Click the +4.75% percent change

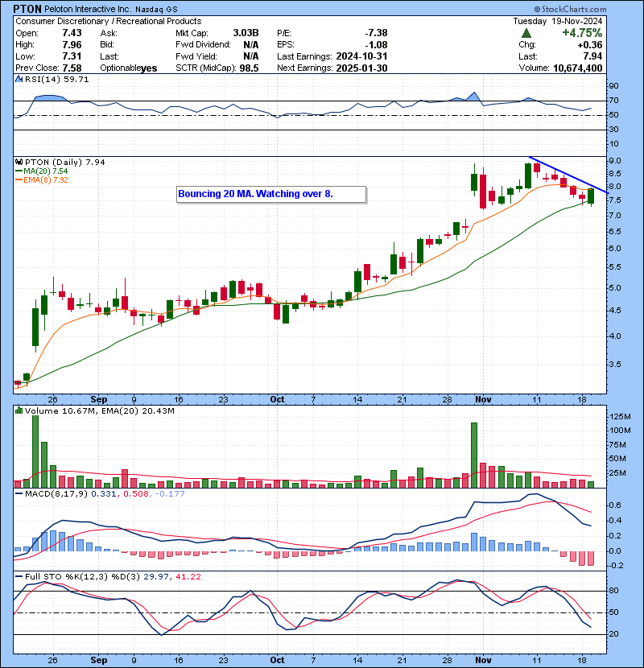[582, 33]
